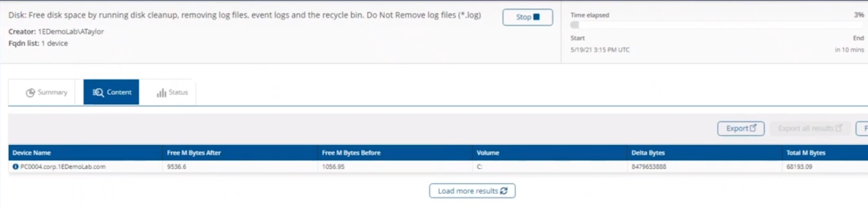Export the current results
The height and width of the screenshot is (207, 868).
click(x=741, y=129)
